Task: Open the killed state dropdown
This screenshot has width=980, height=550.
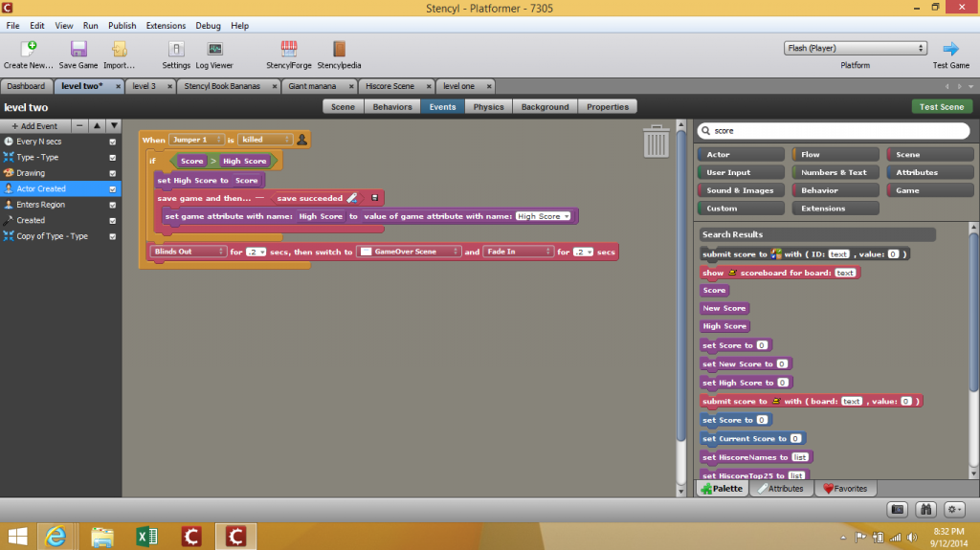Action: click(264, 140)
